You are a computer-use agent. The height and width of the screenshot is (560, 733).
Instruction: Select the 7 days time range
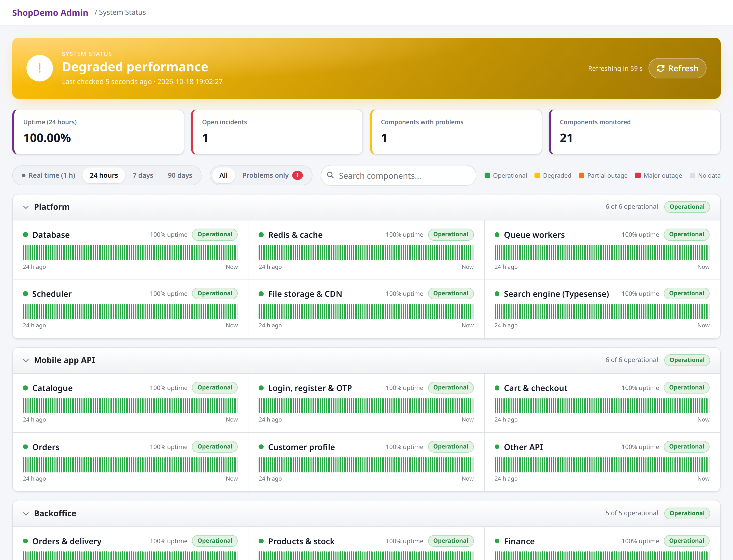[x=143, y=175]
